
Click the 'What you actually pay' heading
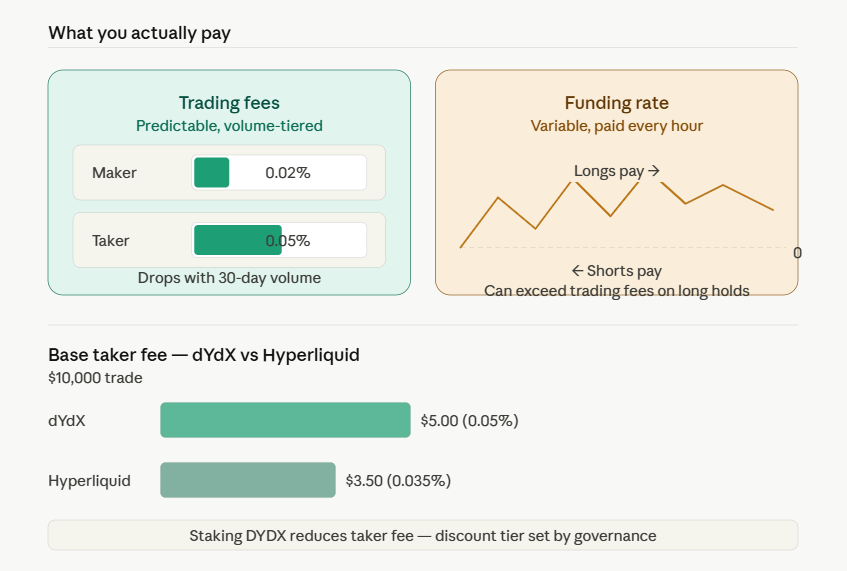[x=139, y=33]
